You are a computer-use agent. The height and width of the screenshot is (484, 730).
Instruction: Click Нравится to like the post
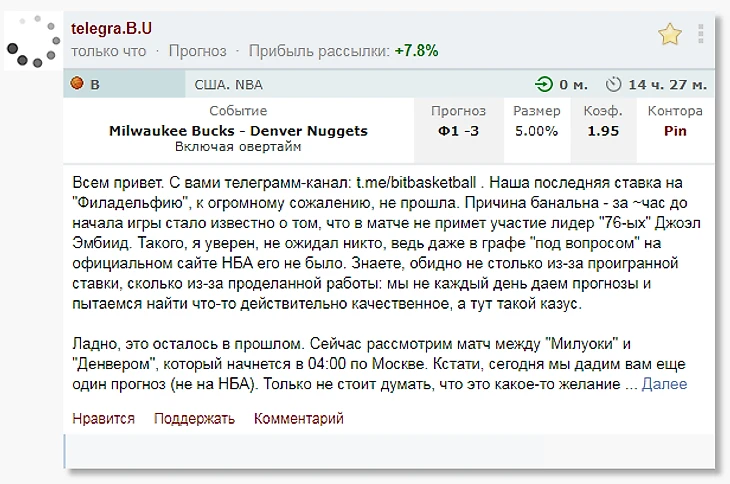coord(103,418)
